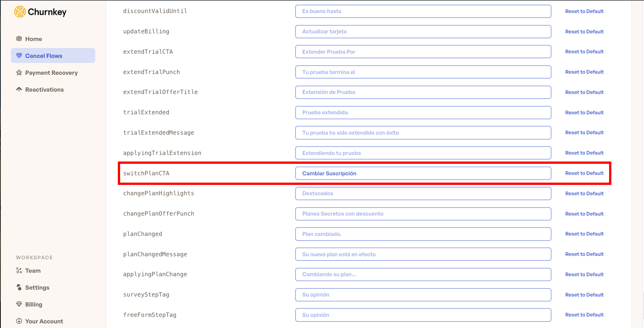Click the Settings icon in sidebar
The width and height of the screenshot is (644, 328).
19,287
